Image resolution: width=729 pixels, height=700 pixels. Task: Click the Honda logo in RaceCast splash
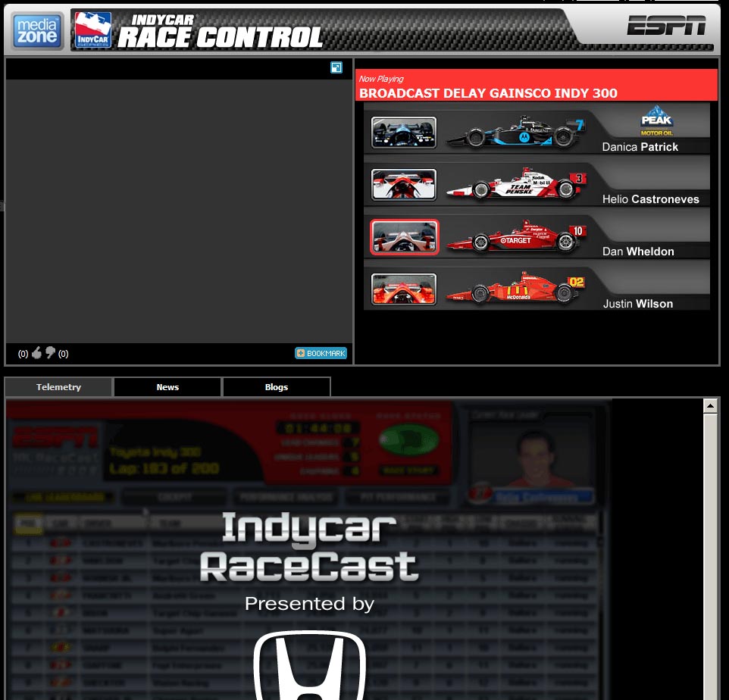[310, 665]
